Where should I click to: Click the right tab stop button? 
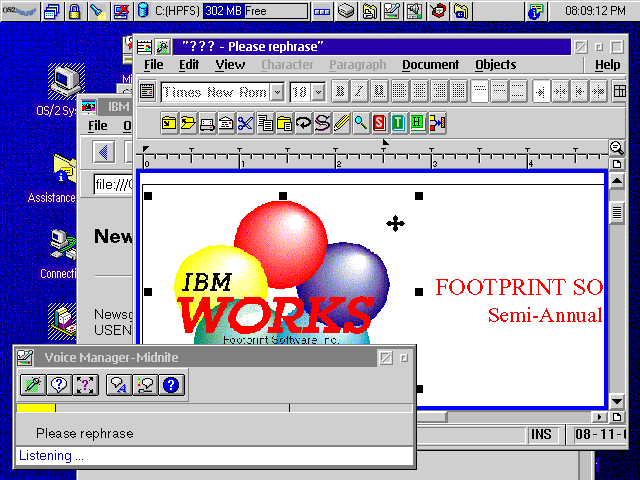tap(580, 91)
